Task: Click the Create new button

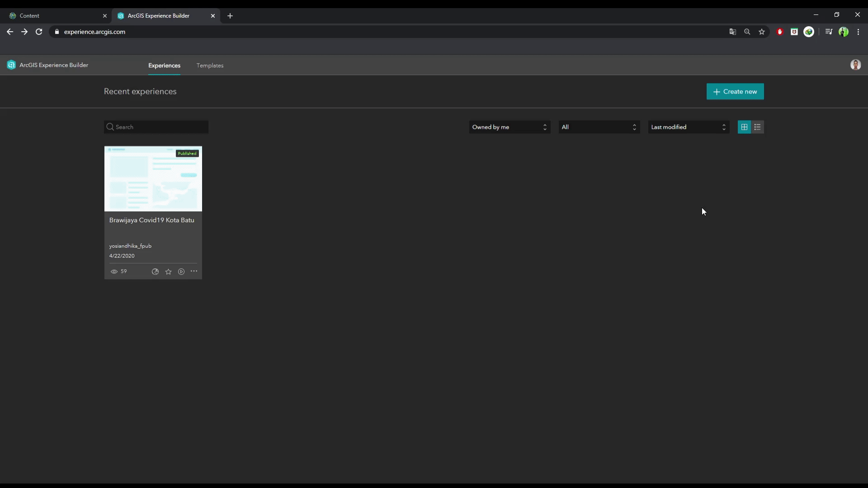Action: [735, 91]
